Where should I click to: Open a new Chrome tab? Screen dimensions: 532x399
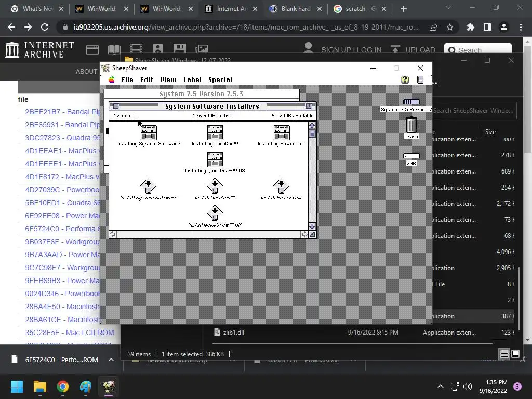[403, 9]
